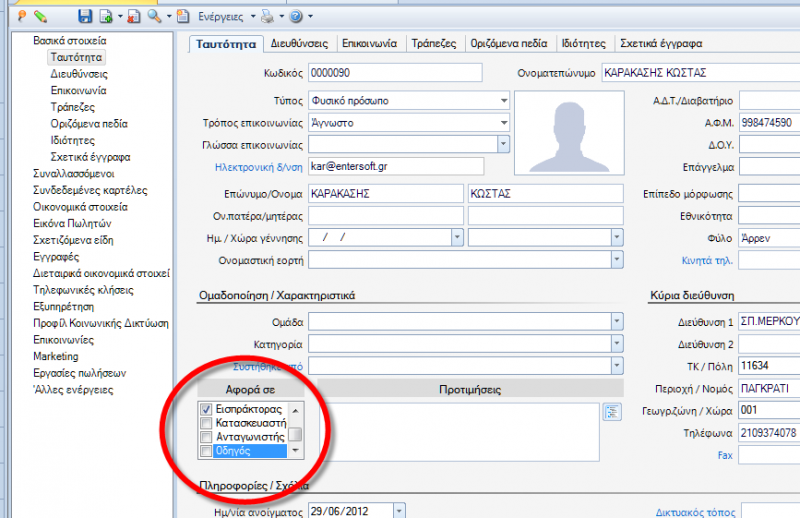Viewport: 800px width, 518px height.
Task: Select Άλλες ενέργειες in sidebar
Action: pos(73,389)
